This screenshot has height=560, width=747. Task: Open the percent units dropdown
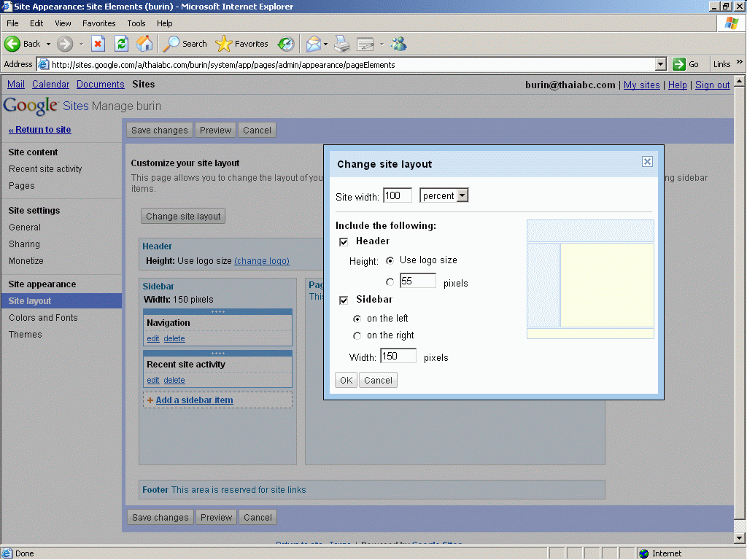click(x=462, y=195)
